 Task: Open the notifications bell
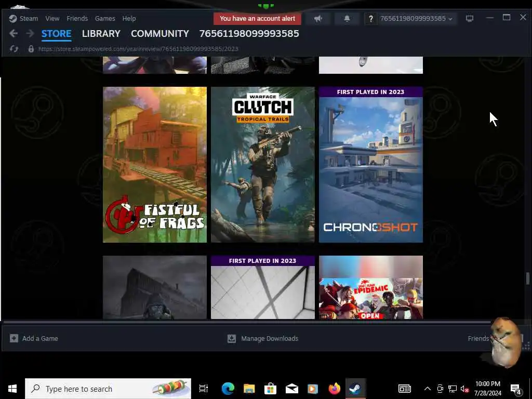[x=347, y=19]
